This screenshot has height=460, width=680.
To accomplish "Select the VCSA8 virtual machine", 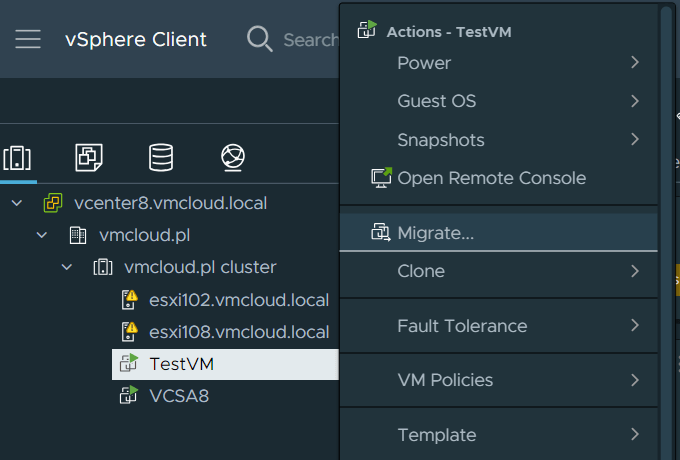I will pos(178,395).
